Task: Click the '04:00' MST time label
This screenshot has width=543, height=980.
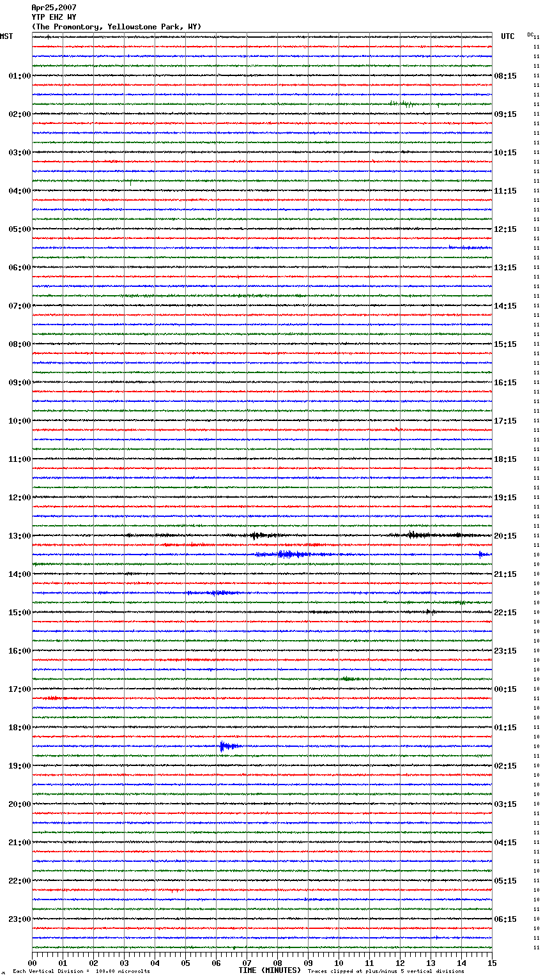Action: coord(19,191)
